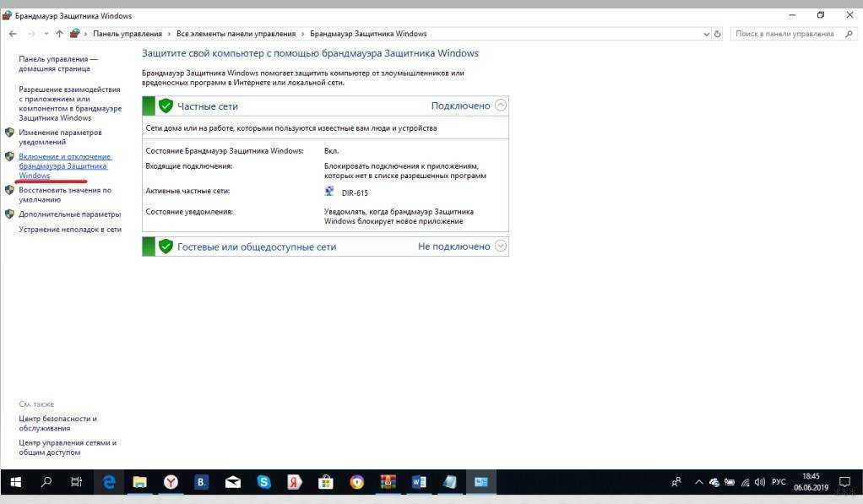863x504 pixels.
Task: Click shield icon beside 'Изменение параметров уведомлений'
Action: (9, 132)
